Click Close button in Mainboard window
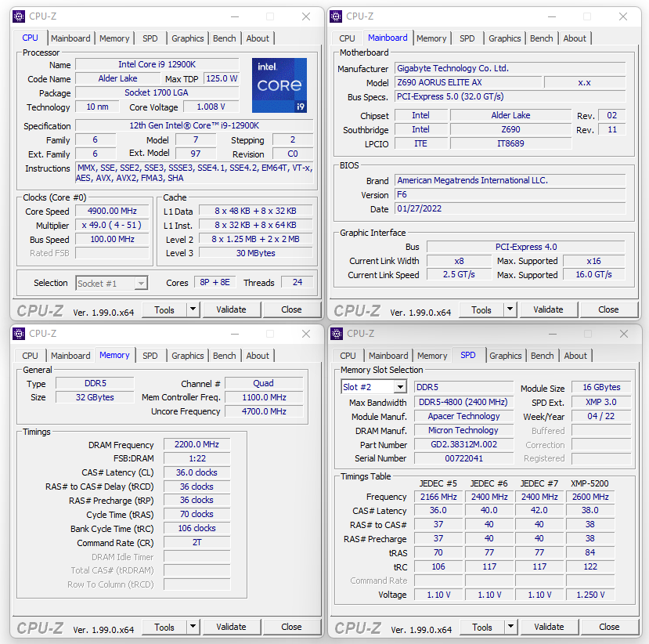Screen dimensions: 649x644 [x=608, y=309]
